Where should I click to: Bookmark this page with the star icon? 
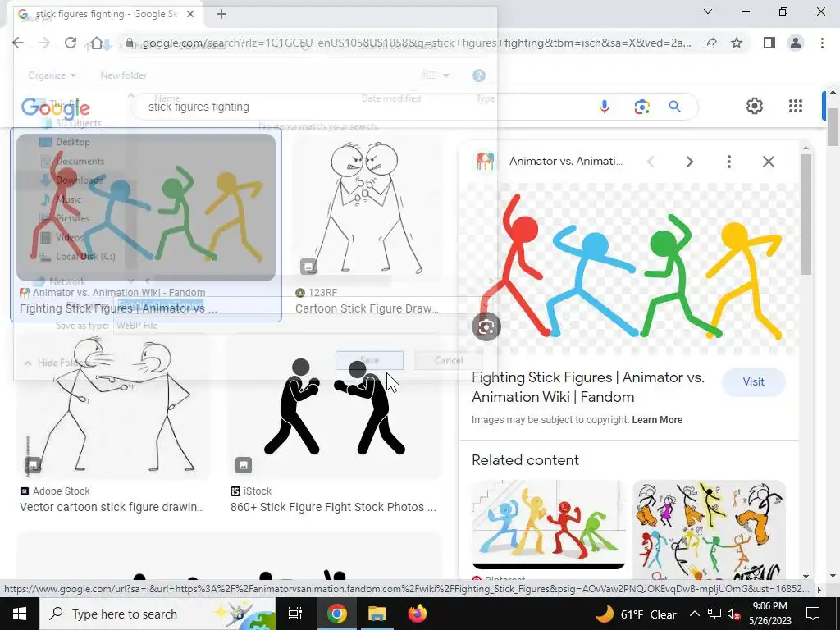coord(737,43)
